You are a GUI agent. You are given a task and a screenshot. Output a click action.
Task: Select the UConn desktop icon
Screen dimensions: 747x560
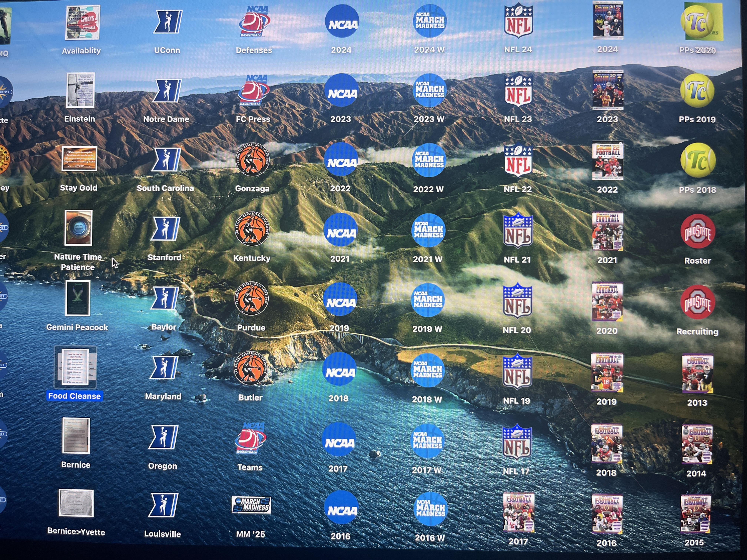pos(167,22)
